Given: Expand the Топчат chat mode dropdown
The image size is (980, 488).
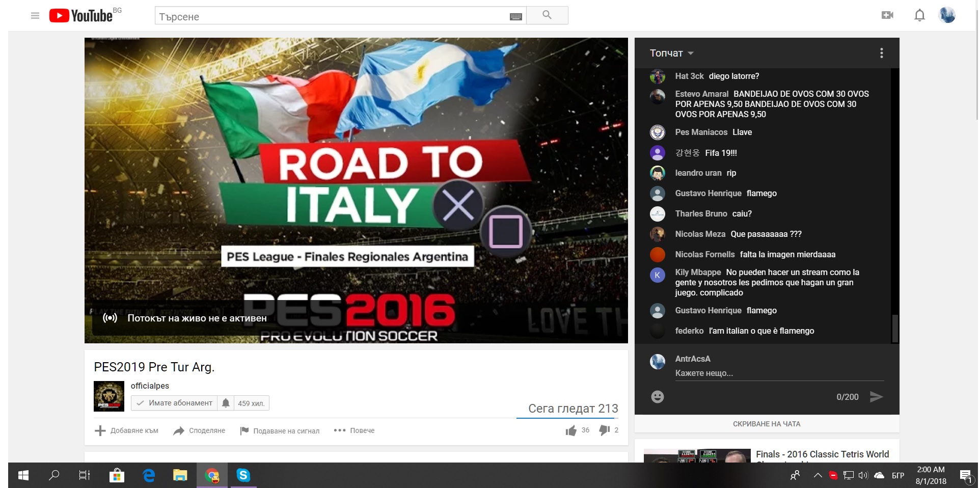Looking at the screenshot, I should click(x=671, y=53).
